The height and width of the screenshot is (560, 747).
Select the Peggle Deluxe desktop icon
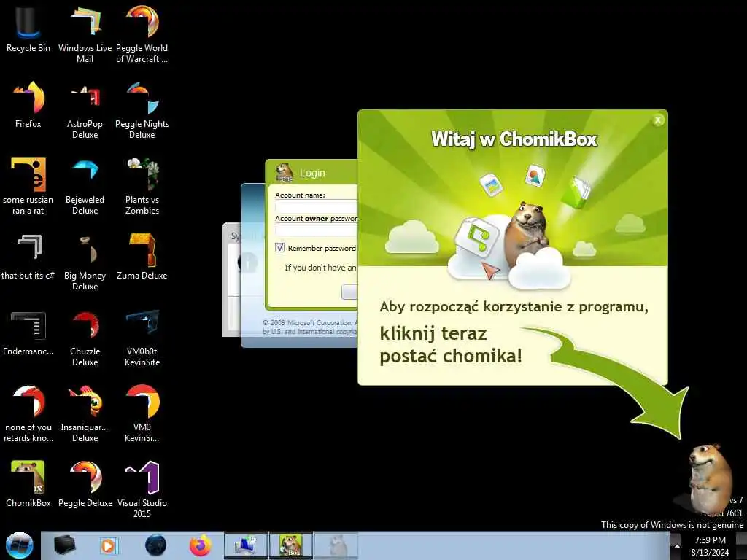(85, 484)
